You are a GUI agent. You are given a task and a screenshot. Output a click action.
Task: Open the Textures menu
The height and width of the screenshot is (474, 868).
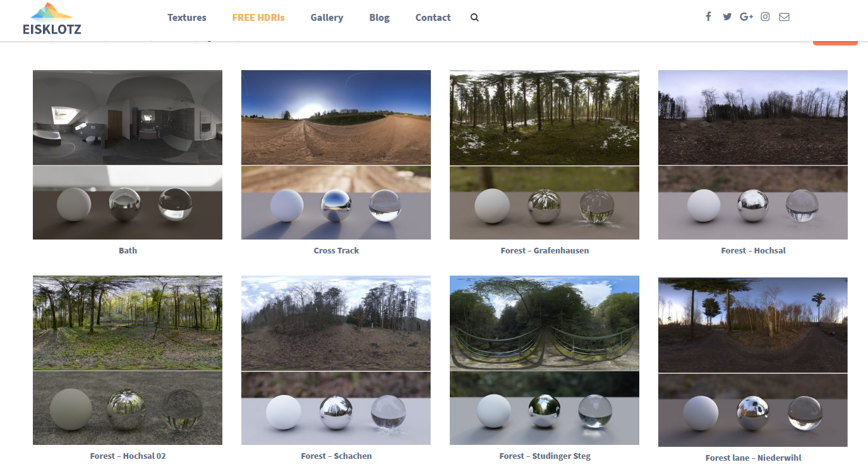click(187, 18)
